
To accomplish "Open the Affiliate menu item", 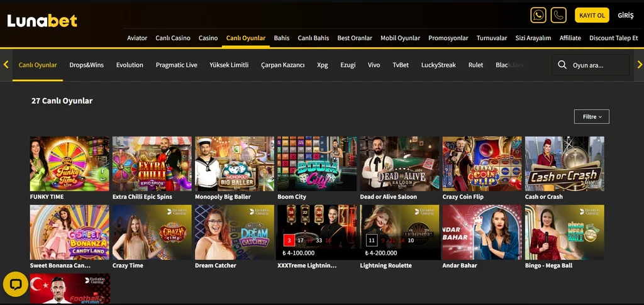I will pyautogui.click(x=570, y=38).
